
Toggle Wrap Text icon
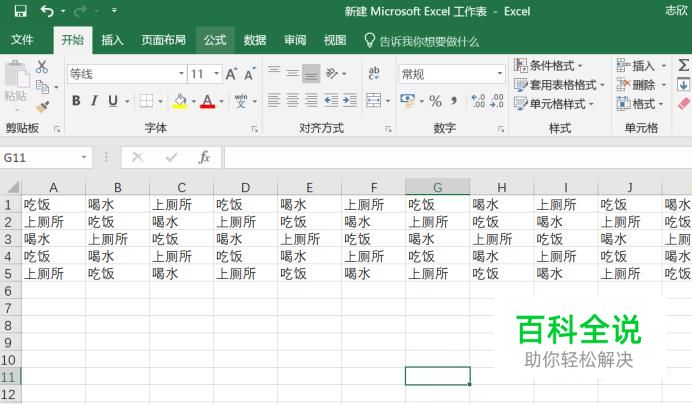click(374, 73)
